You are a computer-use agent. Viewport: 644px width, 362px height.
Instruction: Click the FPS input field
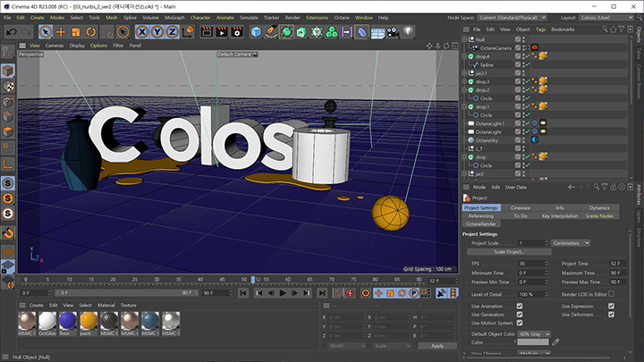click(531, 264)
